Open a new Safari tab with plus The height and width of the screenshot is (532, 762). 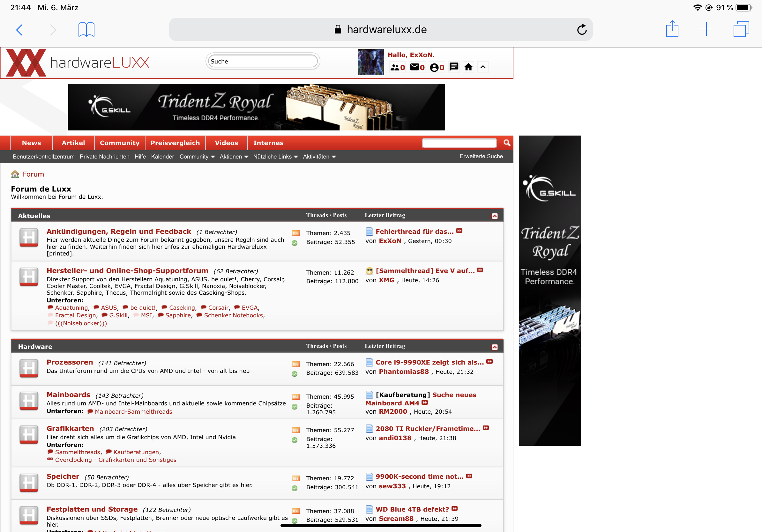pos(706,30)
